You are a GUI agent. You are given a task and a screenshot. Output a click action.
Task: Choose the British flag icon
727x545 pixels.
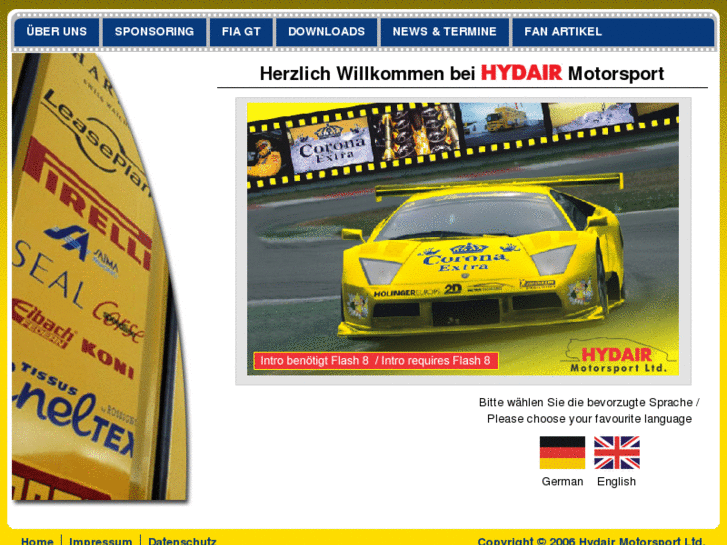617,453
